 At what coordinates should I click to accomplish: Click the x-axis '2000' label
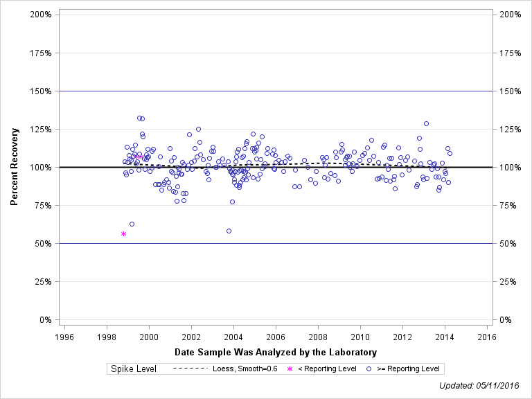[x=149, y=337]
